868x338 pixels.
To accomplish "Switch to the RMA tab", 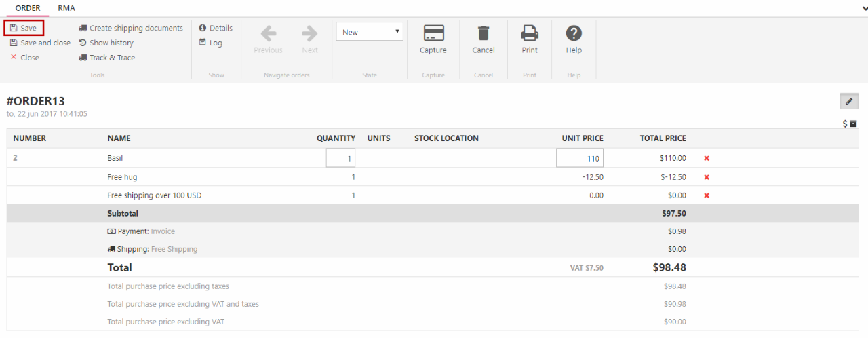I will point(66,8).
